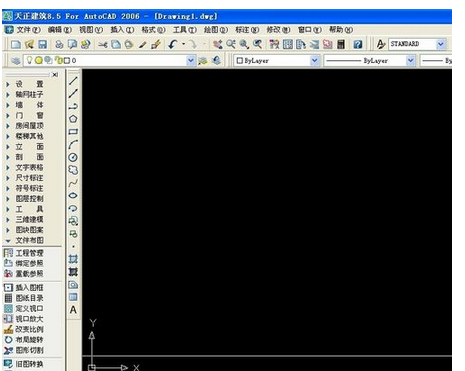The image size is (465, 371).
Task: Click the Cut scissors icon
Action: [102, 44]
